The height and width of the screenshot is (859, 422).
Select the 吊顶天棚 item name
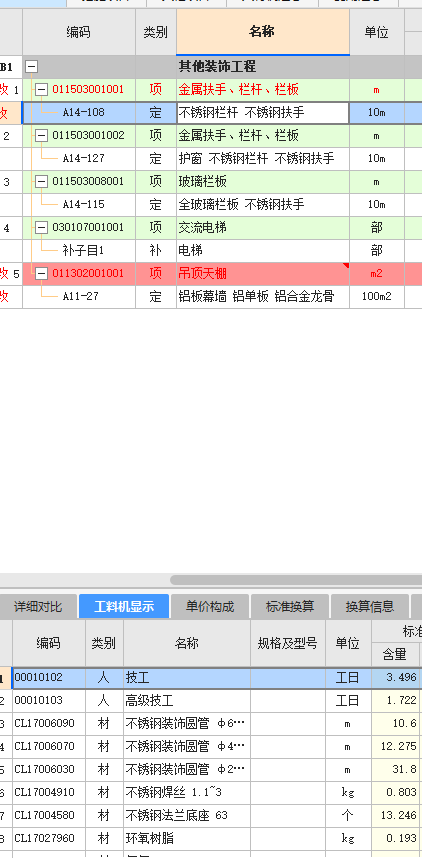click(202, 273)
